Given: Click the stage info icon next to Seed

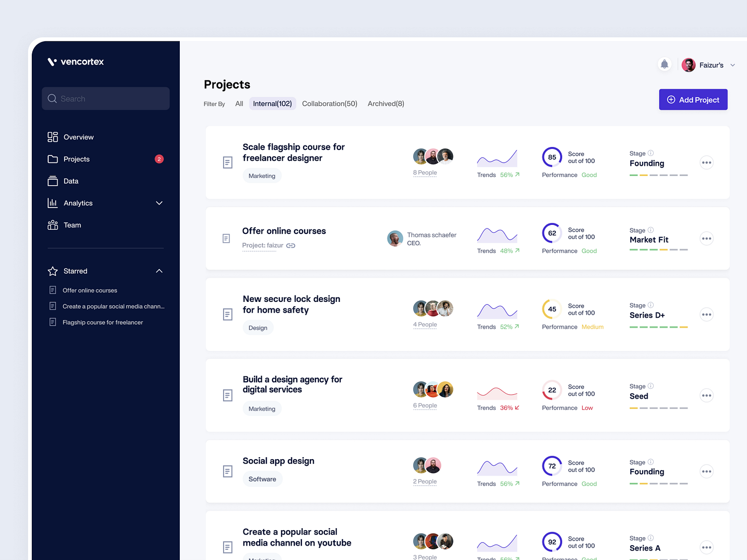Looking at the screenshot, I should (651, 386).
